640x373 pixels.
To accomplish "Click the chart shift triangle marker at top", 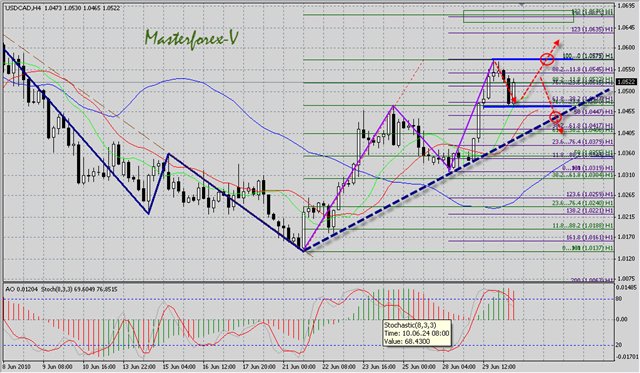I will [x=521, y=4].
